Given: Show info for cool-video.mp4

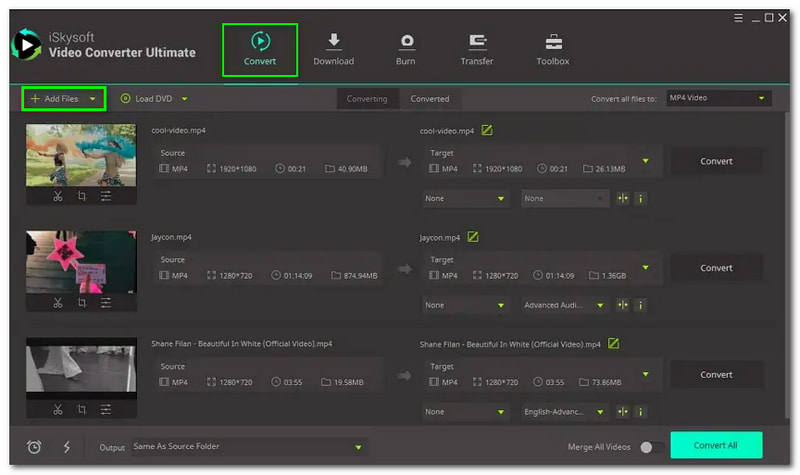Looking at the screenshot, I should coord(641,198).
